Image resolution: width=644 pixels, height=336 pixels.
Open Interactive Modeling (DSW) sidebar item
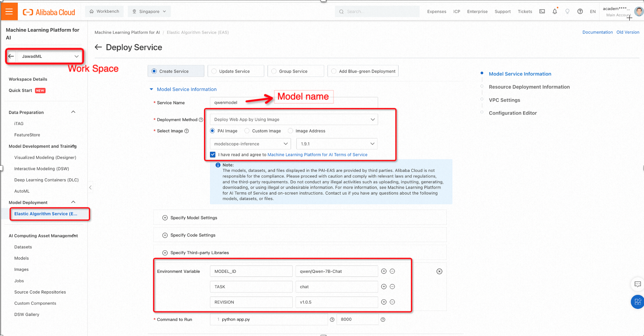[41, 169]
